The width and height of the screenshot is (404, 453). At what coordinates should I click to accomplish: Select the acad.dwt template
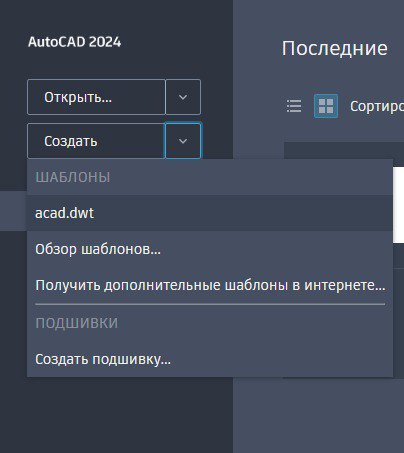(x=210, y=213)
